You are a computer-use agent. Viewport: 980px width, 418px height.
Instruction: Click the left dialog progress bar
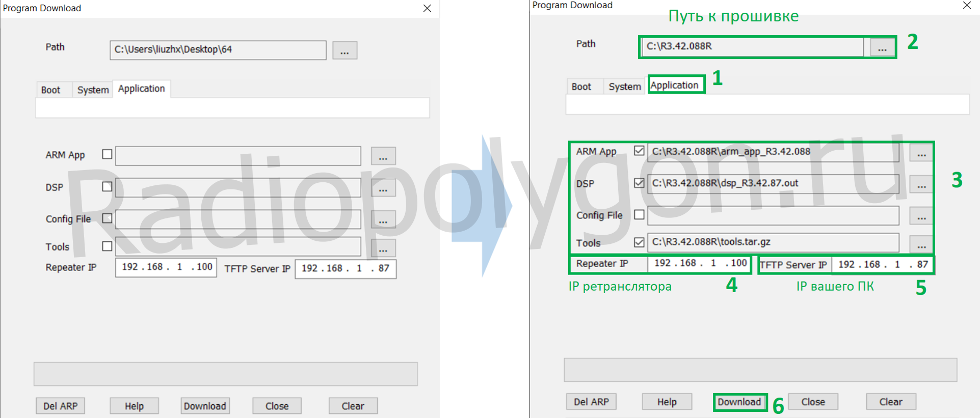[225, 374]
